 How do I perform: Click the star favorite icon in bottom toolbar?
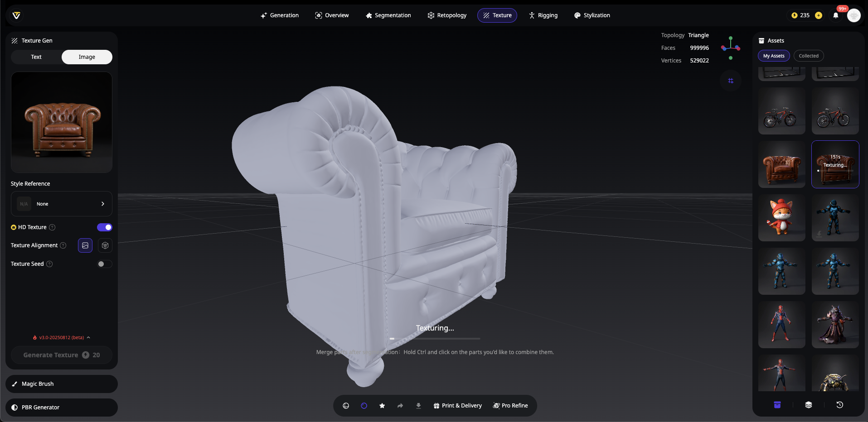(382, 406)
